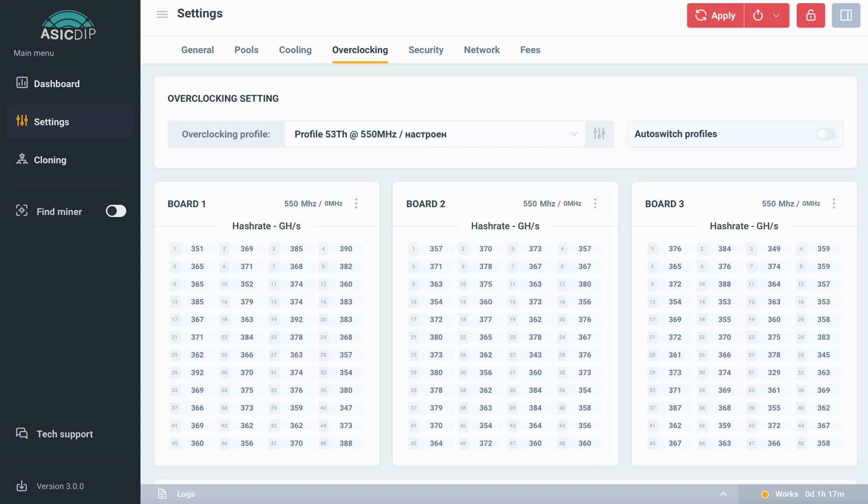Click the Version 3.0.0 download icon
The image size is (868, 504).
pos(22,486)
